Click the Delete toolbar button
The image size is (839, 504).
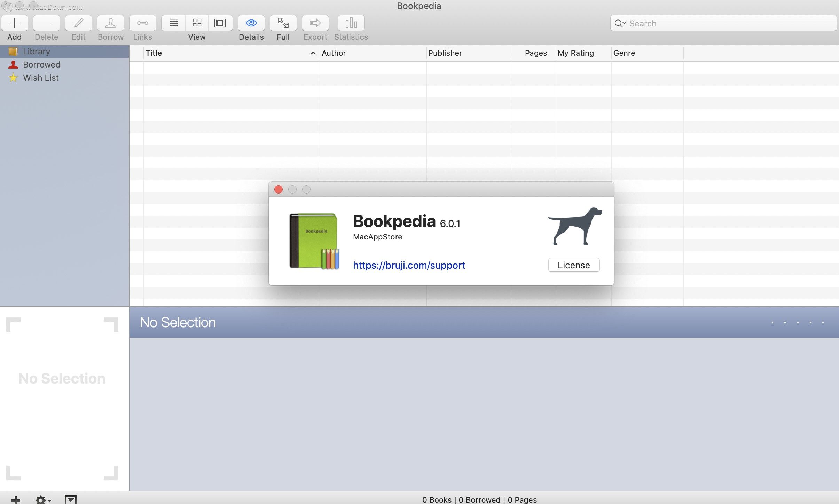click(x=46, y=23)
